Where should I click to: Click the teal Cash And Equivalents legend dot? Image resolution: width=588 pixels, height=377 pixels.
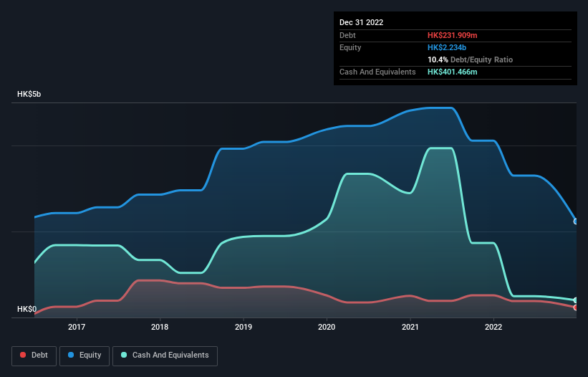tap(124, 355)
